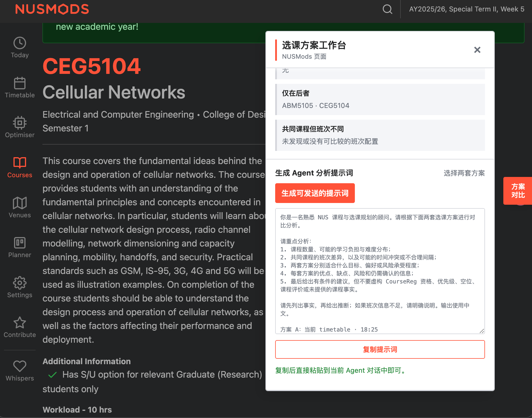Open the Timetable calendar icon
This screenshot has width=532, height=418.
[20, 83]
